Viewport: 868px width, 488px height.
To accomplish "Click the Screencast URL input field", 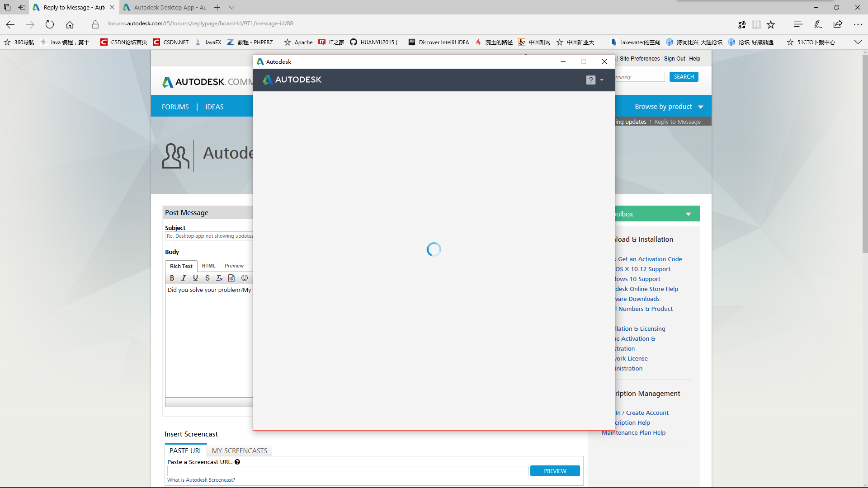I will pos(347,471).
